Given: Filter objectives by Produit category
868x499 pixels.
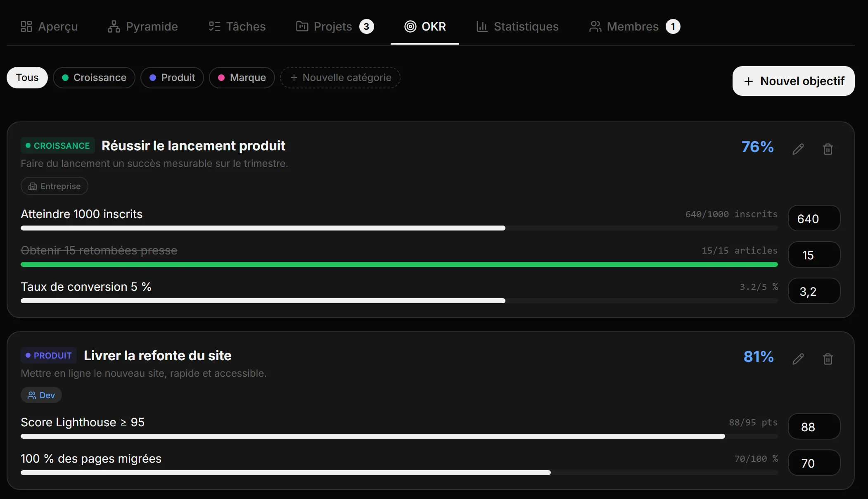Looking at the screenshot, I should (x=172, y=78).
